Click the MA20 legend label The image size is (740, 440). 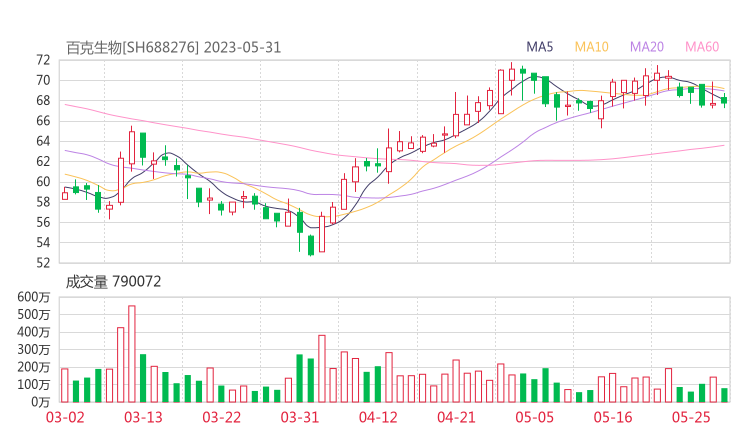647,47
